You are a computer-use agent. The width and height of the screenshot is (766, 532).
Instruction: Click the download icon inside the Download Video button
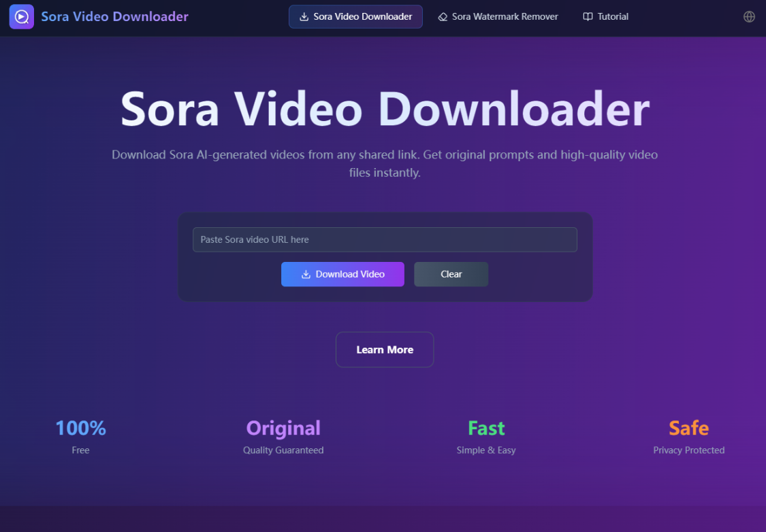tap(306, 274)
